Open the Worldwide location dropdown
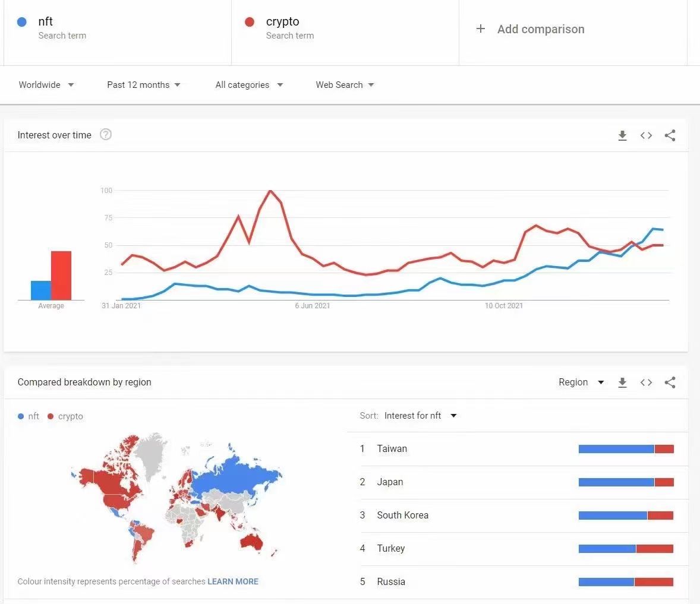The image size is (700, 604). 46,85
